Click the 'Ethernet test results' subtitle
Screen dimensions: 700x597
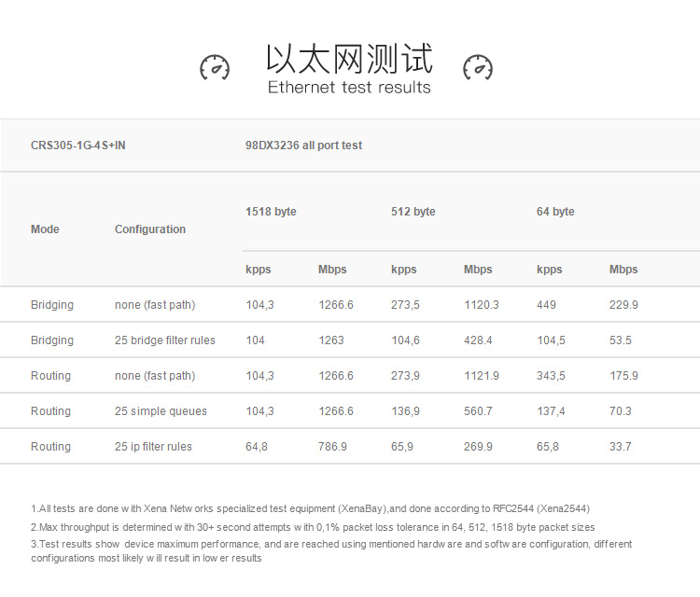pos(349,87)
